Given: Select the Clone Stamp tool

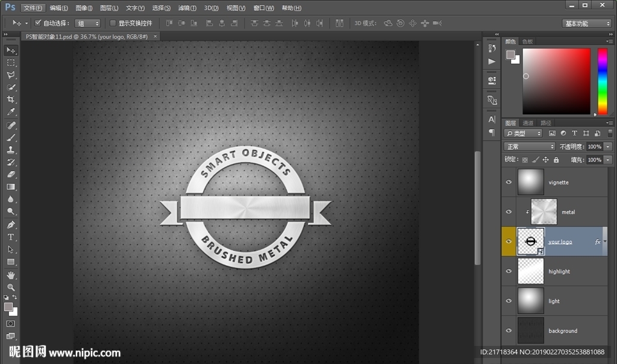Looking at the screenshot, I should 11,149.
